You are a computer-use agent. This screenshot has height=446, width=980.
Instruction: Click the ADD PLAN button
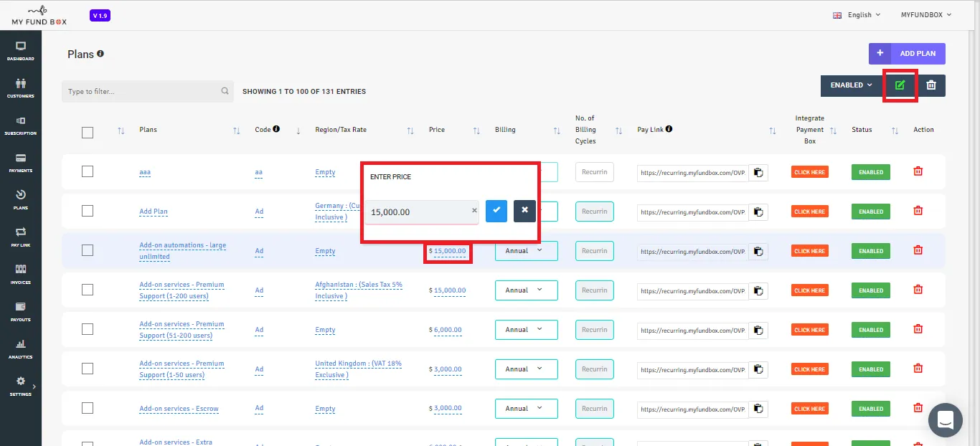(907, 54)
